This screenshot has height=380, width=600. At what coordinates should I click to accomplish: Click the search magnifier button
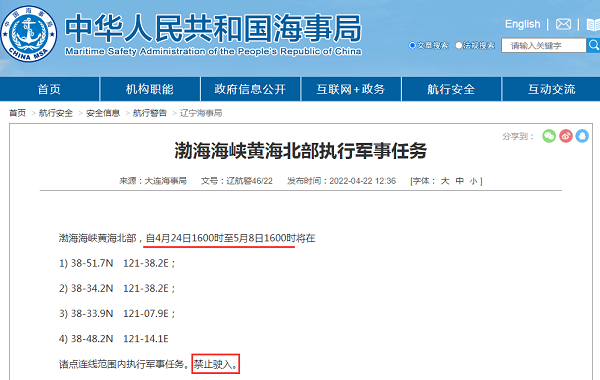pos(593,45)
